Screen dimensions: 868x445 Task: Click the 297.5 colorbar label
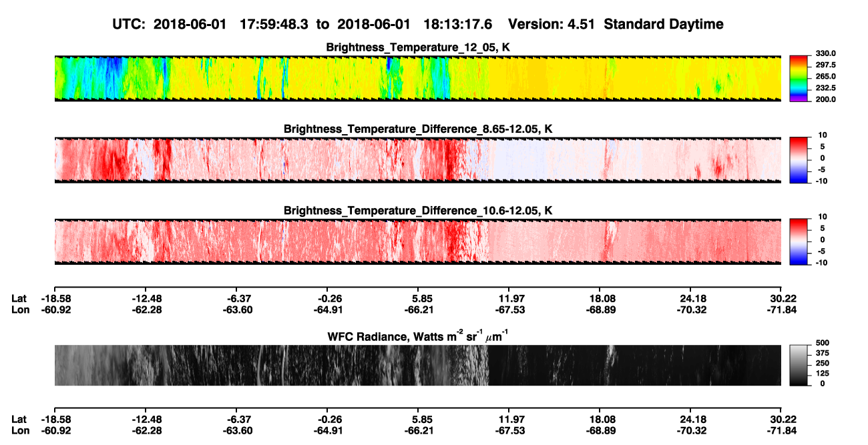coord(826,65)
